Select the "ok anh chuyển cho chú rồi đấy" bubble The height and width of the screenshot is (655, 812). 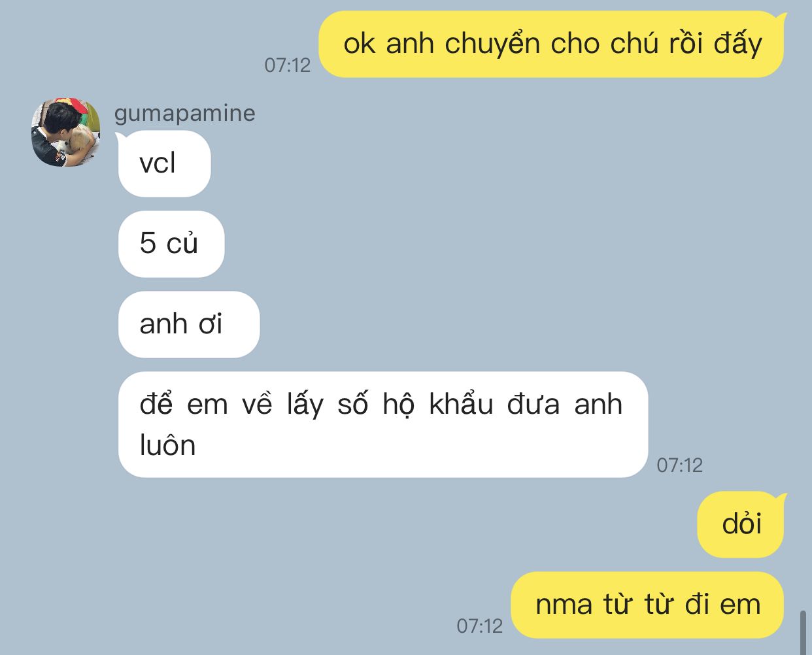(551, 44)
